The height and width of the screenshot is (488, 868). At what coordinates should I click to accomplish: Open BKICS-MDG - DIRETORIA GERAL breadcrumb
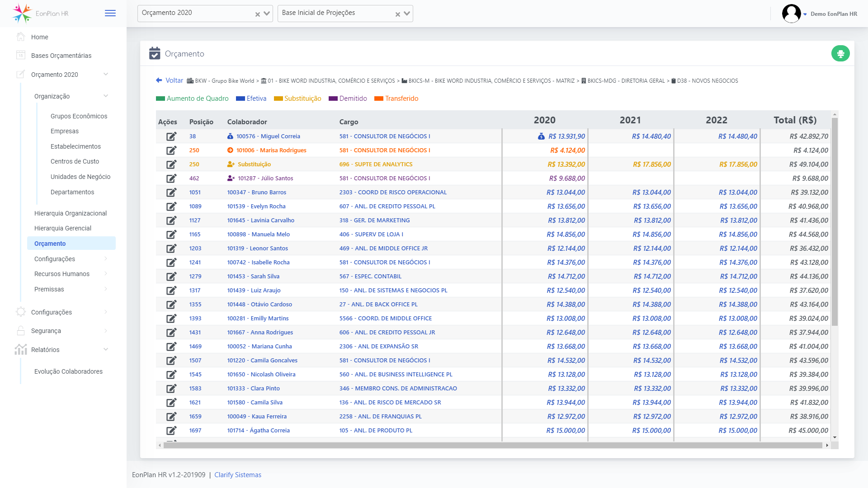pyautogui.click(x=623, y=81)
